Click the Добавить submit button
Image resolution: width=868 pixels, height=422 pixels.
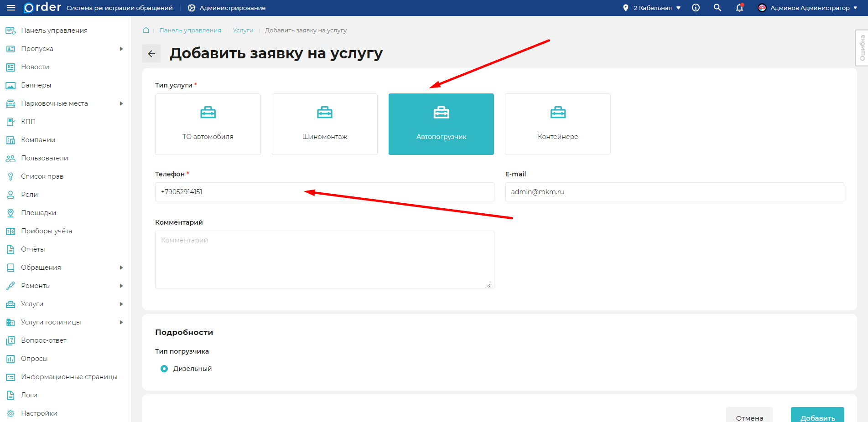817,416
